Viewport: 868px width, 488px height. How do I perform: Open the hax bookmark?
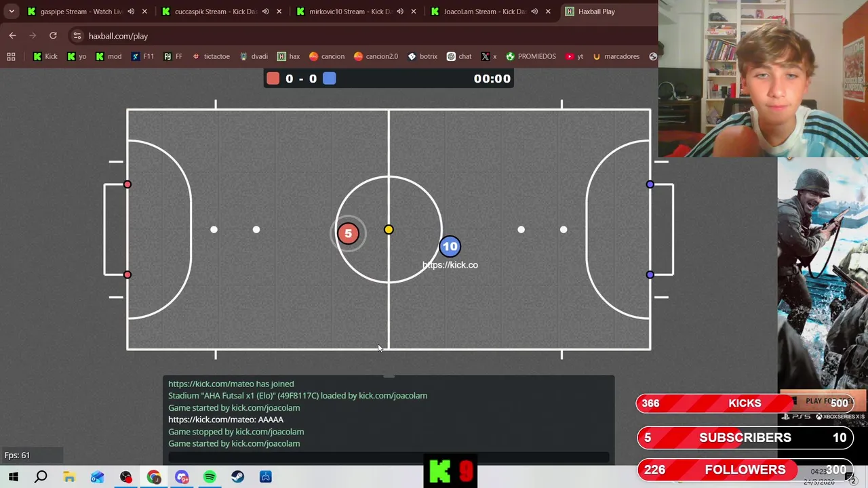[288, 56]
